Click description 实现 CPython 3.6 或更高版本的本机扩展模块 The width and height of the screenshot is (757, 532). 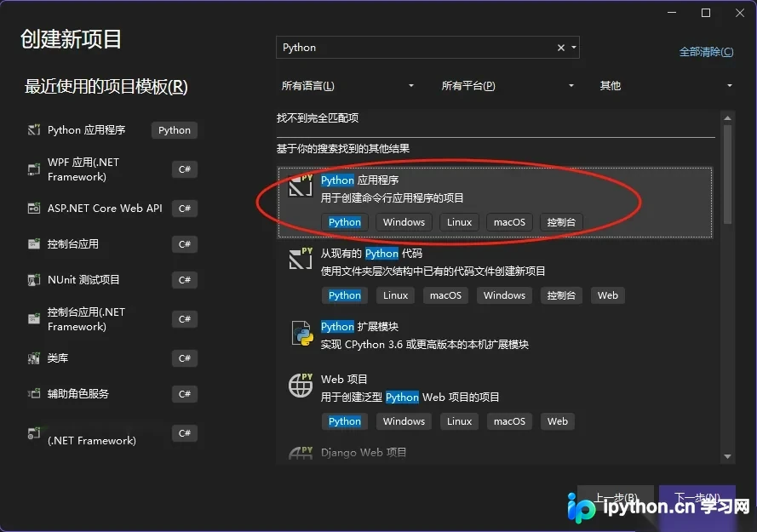click(x=425, y=345)
